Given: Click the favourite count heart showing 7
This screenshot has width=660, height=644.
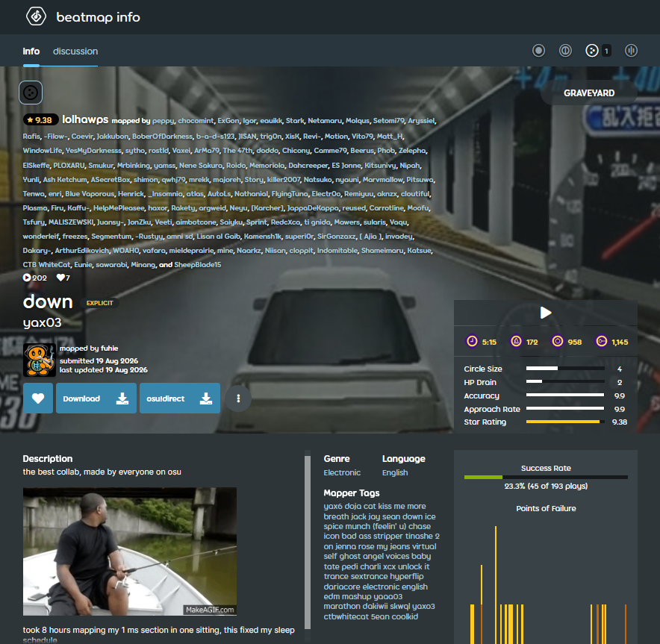Looking at the screenshot, I should (60, 278).
